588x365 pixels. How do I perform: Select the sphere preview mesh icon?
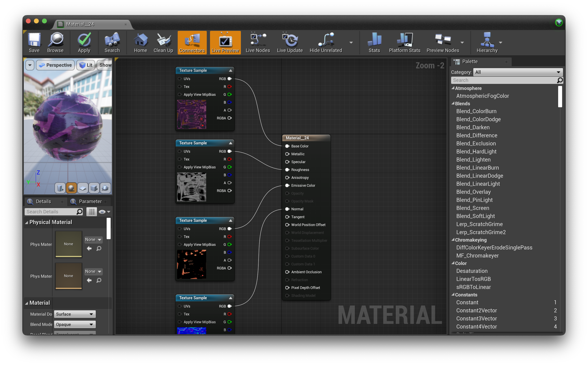[x=71, y=188]
